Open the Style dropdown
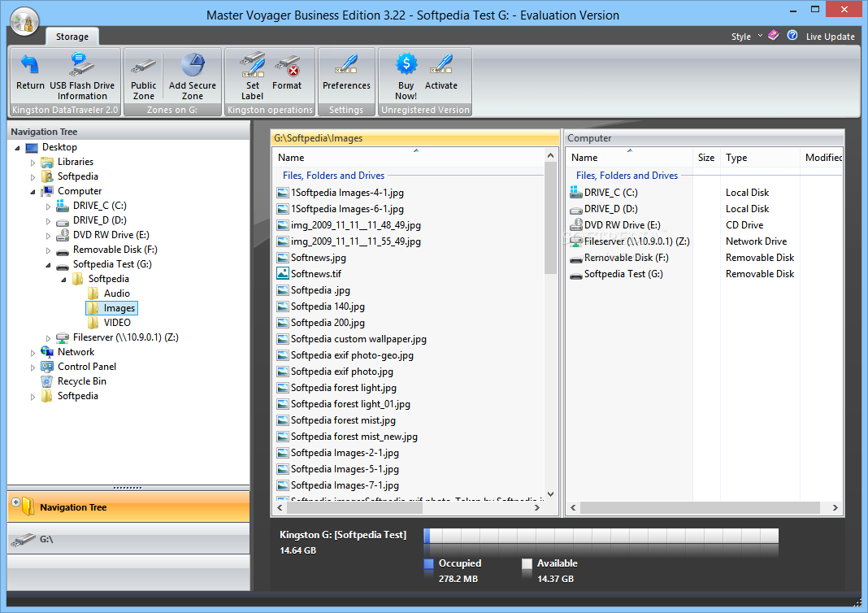 point(745,37)
